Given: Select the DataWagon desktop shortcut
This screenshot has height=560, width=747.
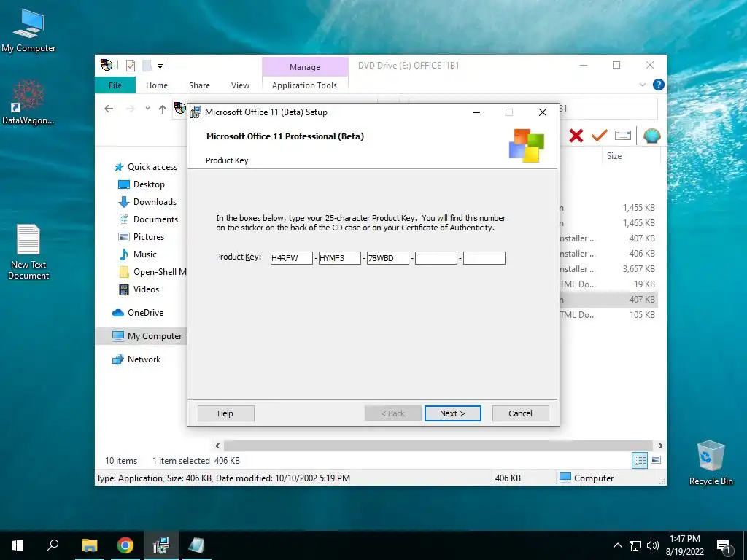Looking at the screenshot, I should click(28, 102).
